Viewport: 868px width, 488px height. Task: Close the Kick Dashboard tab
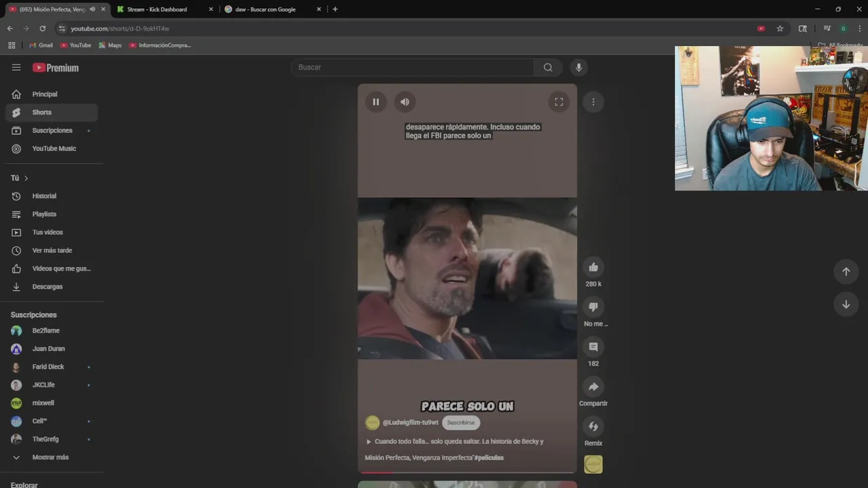point(211,9)
